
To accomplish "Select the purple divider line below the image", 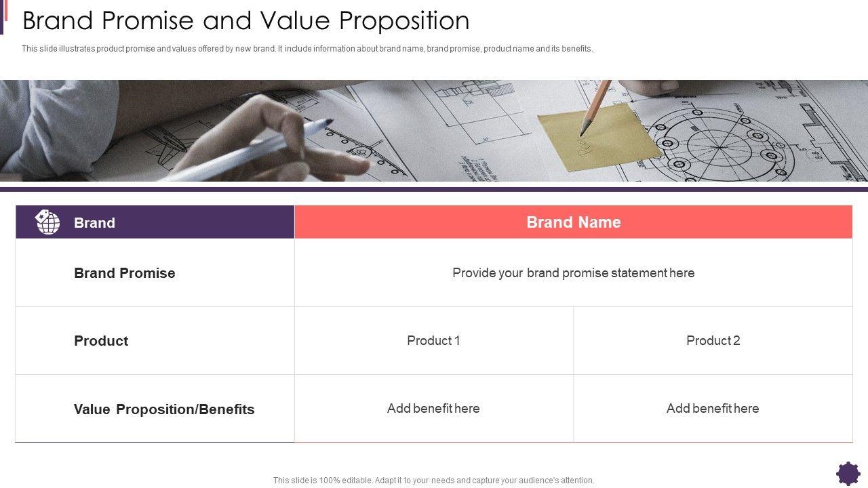I will click(x=434, y=189).
